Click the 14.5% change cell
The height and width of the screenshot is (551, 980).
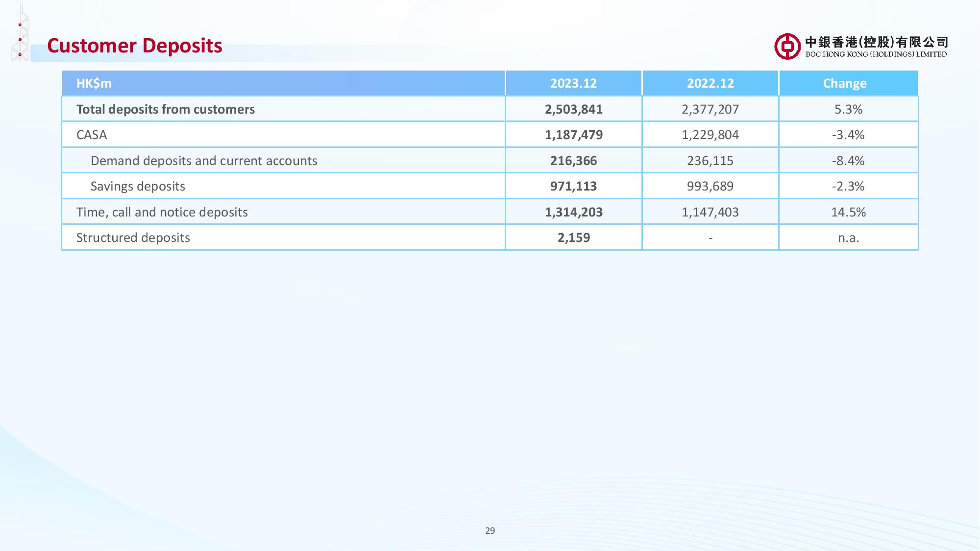coord(848,212)
